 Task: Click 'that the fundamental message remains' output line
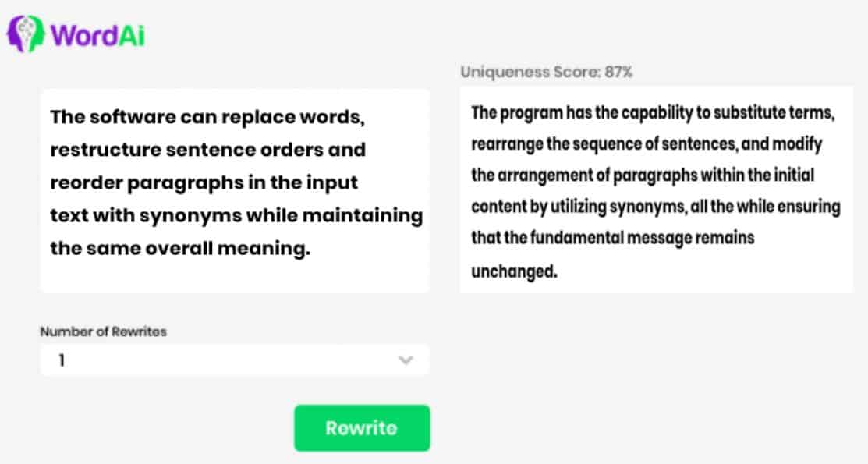612,238
